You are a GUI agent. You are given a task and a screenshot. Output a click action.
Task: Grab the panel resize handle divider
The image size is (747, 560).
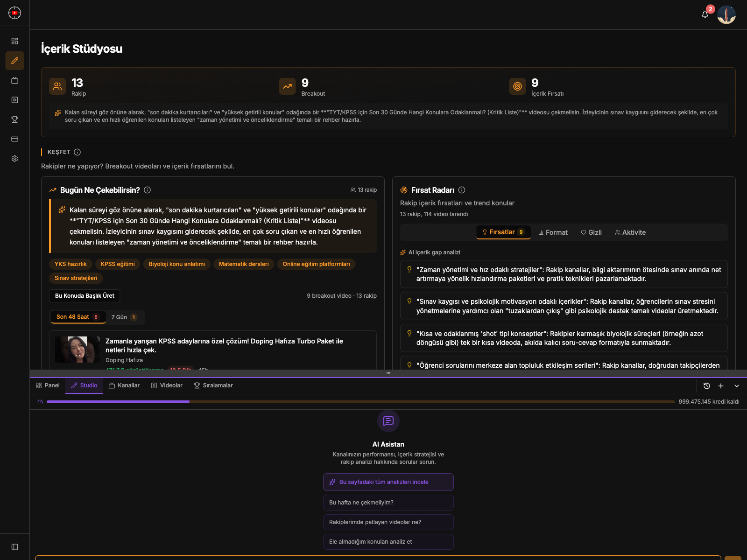(388, 373)
